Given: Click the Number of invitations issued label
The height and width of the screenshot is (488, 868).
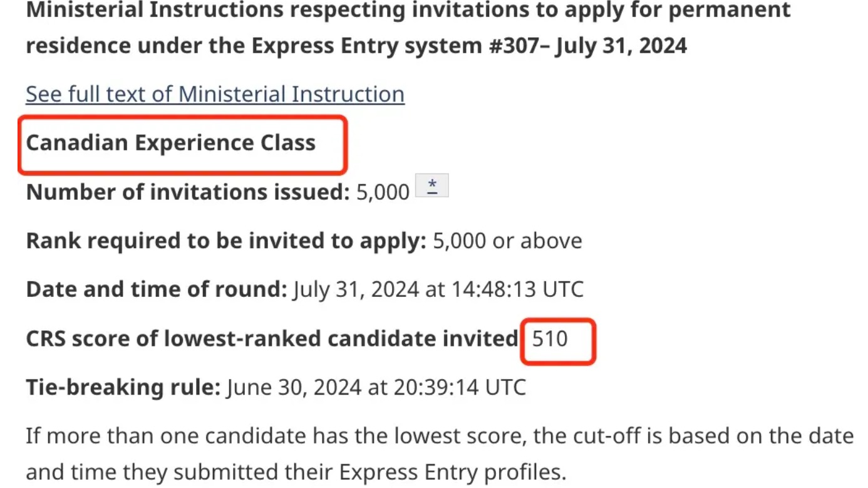Looking at the screenshot, I should tap(188, 192).
